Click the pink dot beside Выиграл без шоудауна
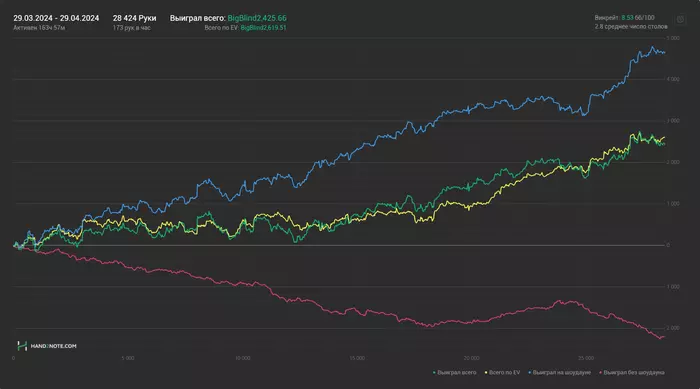The height and width of the screenshot is (389, 700). pyautogui.click(x=600, y=372)
